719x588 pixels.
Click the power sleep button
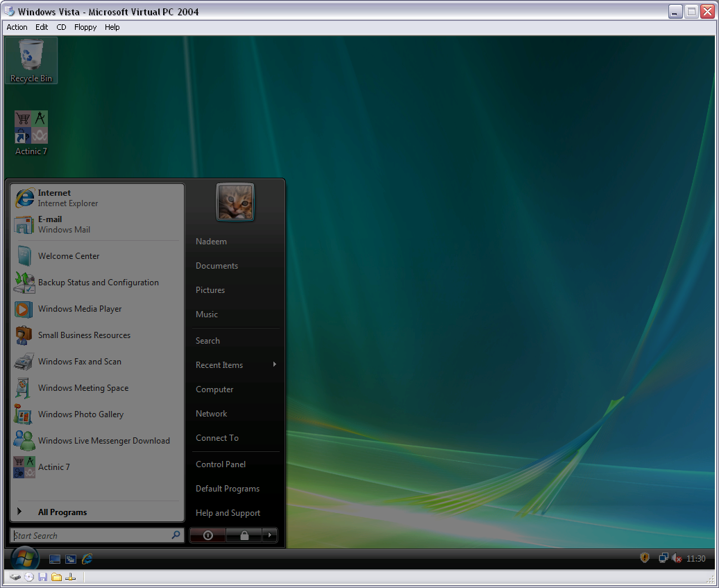(208, 535)
